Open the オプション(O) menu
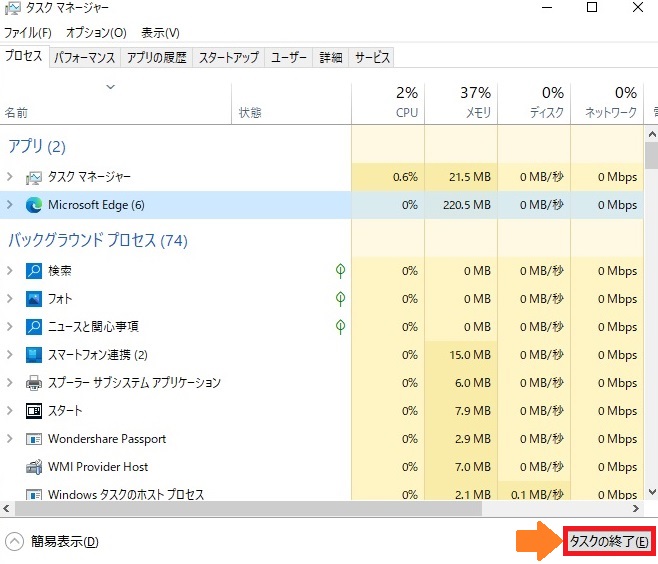The height and width of the screenshot is (564, 658). click(96, 33)
